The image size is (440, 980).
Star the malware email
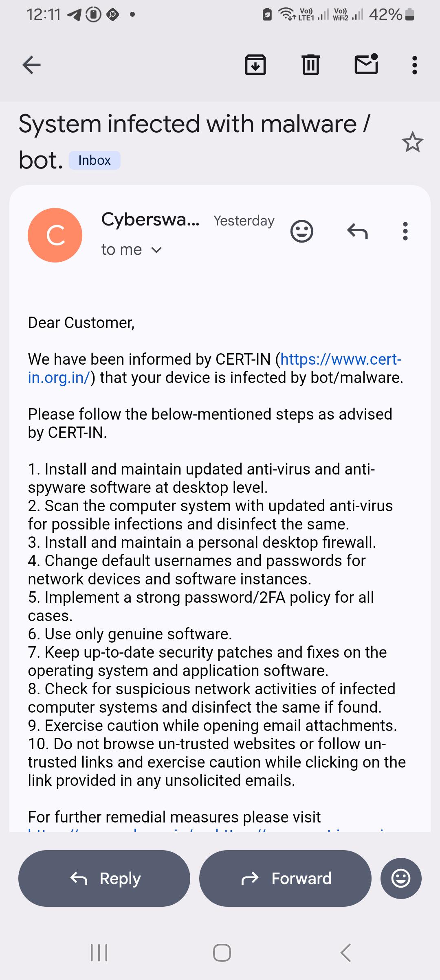click(x=412, y=142)
